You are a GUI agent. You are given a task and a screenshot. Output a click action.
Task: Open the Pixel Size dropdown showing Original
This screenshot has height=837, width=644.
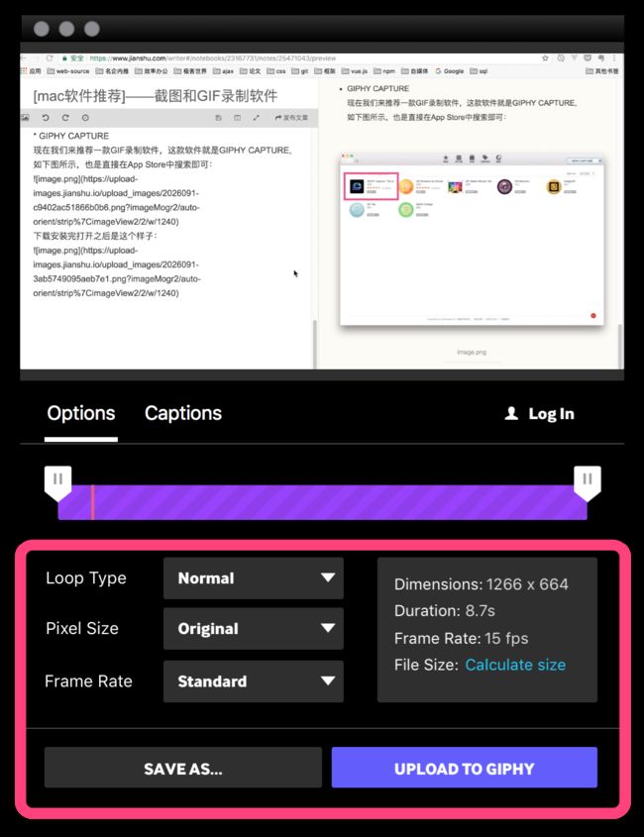[x=253, y=629]
